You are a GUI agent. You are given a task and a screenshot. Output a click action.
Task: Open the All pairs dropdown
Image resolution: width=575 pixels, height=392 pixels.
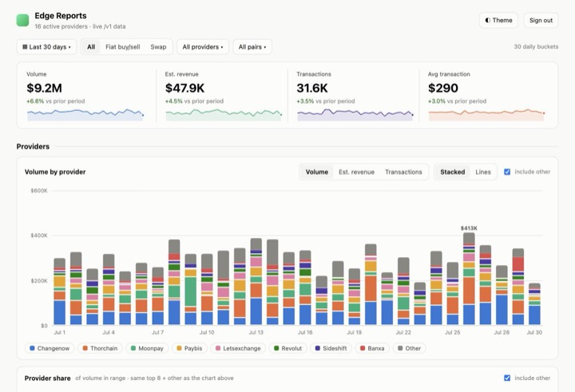tap(252, 47)
